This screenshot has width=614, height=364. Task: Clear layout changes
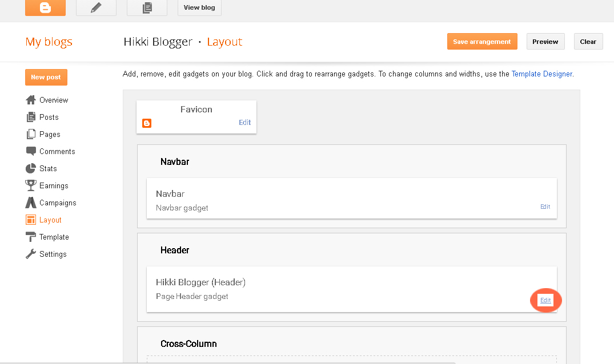tap(588, 41)
